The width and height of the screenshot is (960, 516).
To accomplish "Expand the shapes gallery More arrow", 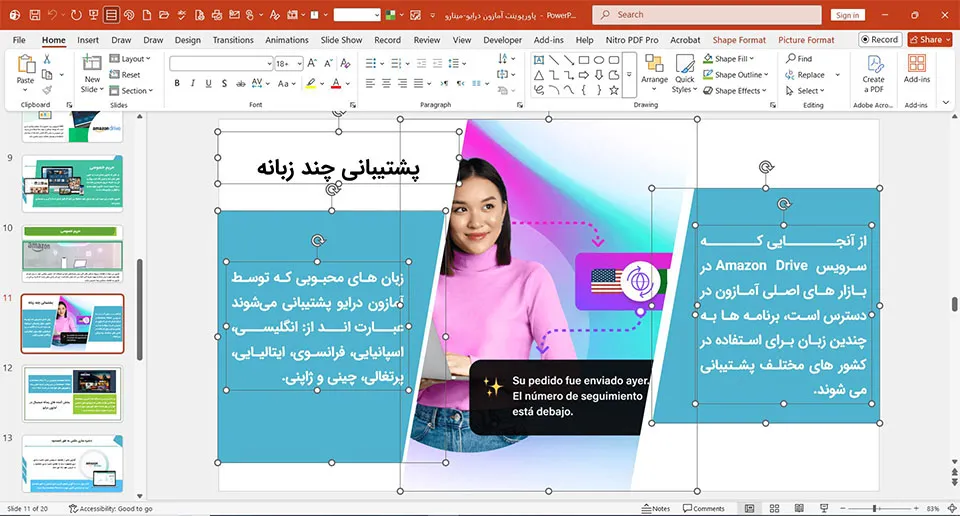I will point(629,75).
